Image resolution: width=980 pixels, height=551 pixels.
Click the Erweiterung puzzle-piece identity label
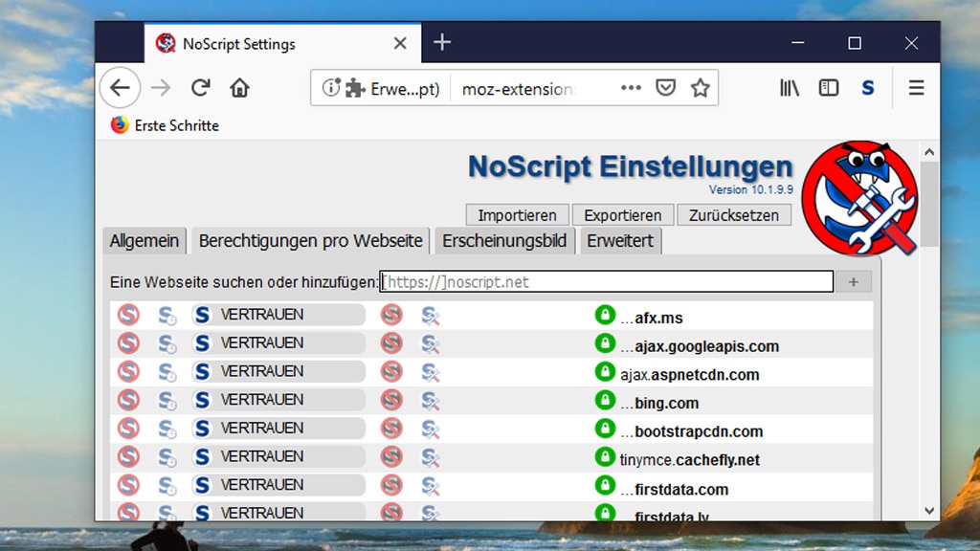coord(392,89)
